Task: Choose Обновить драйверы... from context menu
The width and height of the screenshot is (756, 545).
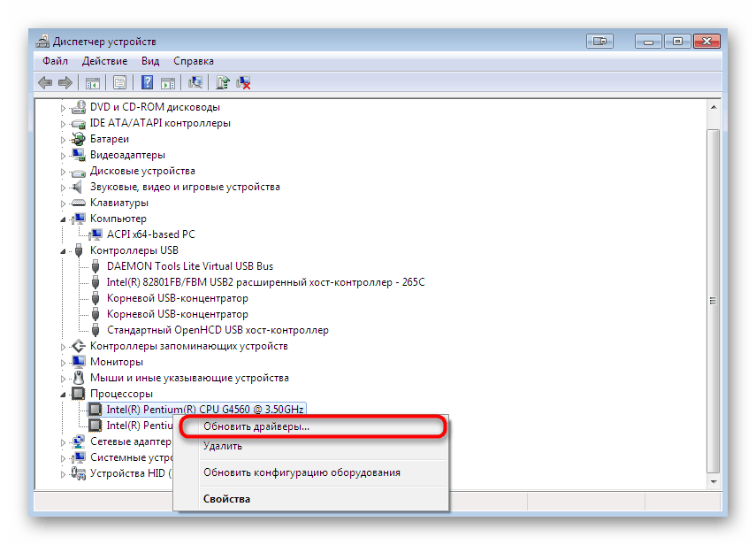Action: [x=312, y=426]
